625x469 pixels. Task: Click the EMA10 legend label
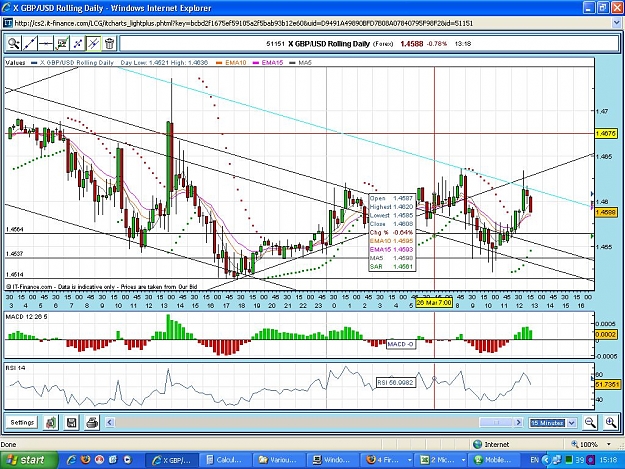pyautogui.click(x=236, y=63)
